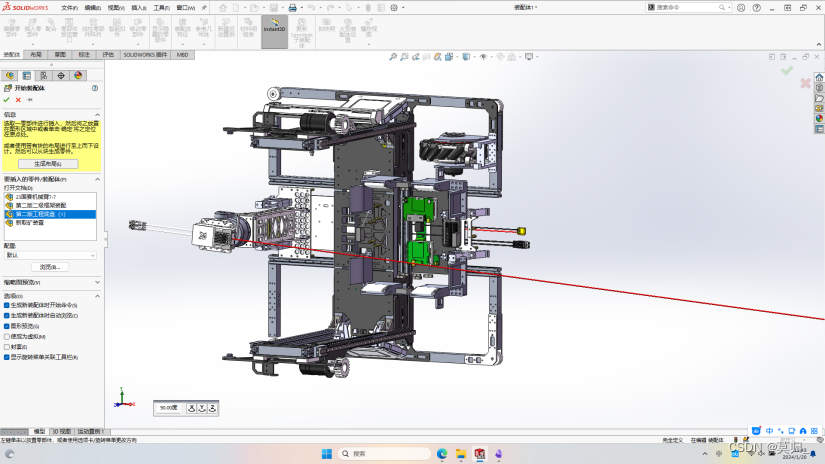Click the large red cancel X in the viewport corner
Screen dimensions: 825x464
pos(805,83)
